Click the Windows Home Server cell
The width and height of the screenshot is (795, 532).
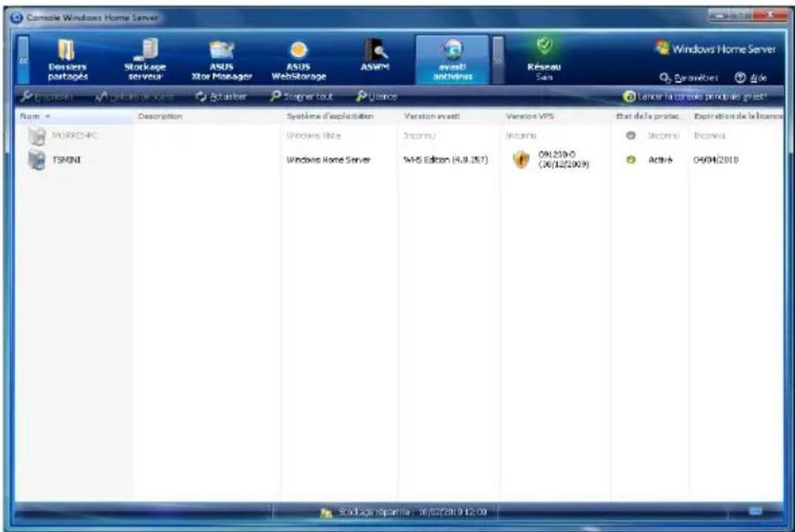click(329, 160)
